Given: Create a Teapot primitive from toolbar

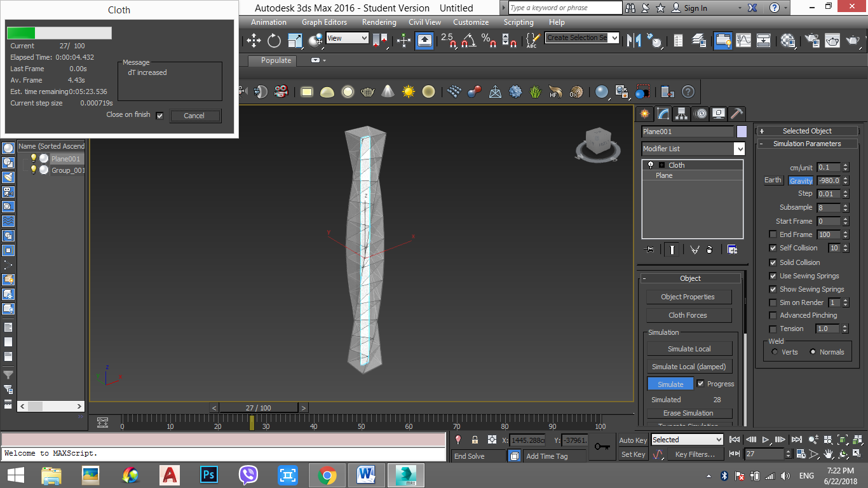Looking at the screenshot, I should click(367, 91).
